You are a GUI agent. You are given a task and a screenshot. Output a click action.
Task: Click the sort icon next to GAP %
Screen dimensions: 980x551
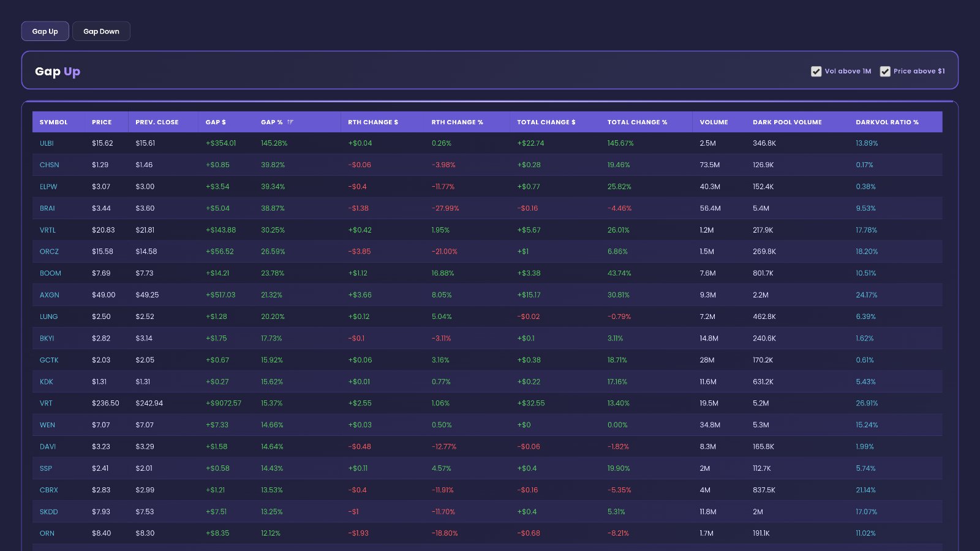point(290,122)
